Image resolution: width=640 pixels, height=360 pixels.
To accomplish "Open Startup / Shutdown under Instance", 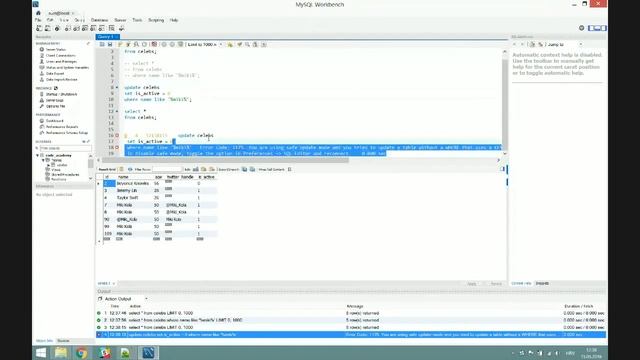I will [61, 94].
